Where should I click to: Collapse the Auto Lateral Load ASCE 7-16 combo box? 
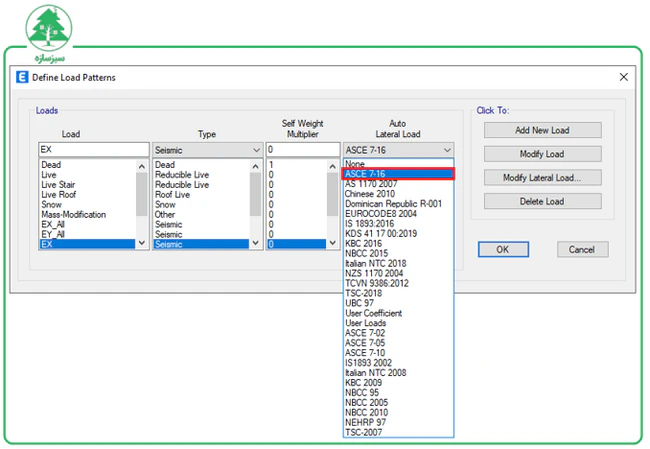pyautogui.click(x=398, y=150)
